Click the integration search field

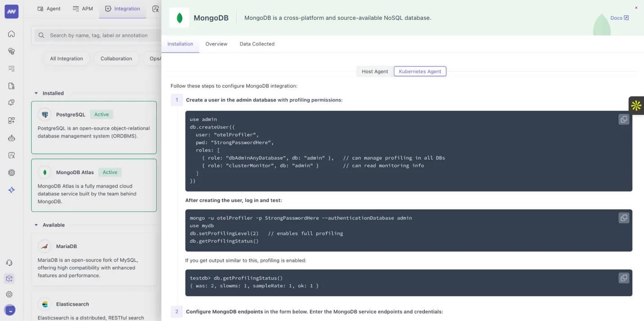pos(97,35)
